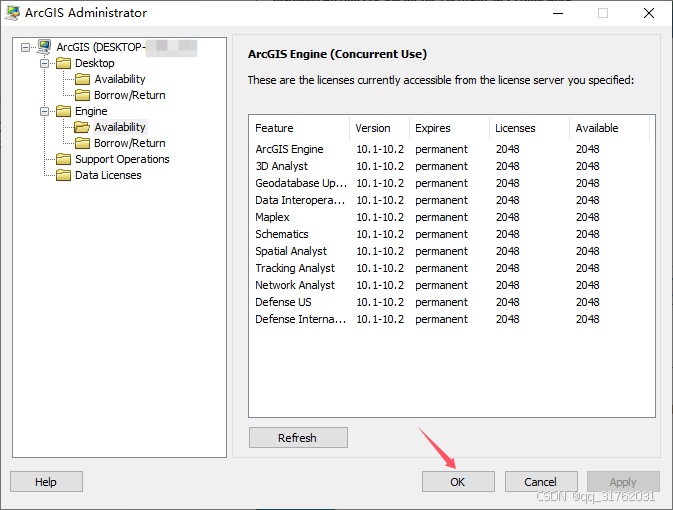Click version 10.1-10.2 in Defense US row
This screenshot has width=673, height=510.
click(x=380, y=302)
